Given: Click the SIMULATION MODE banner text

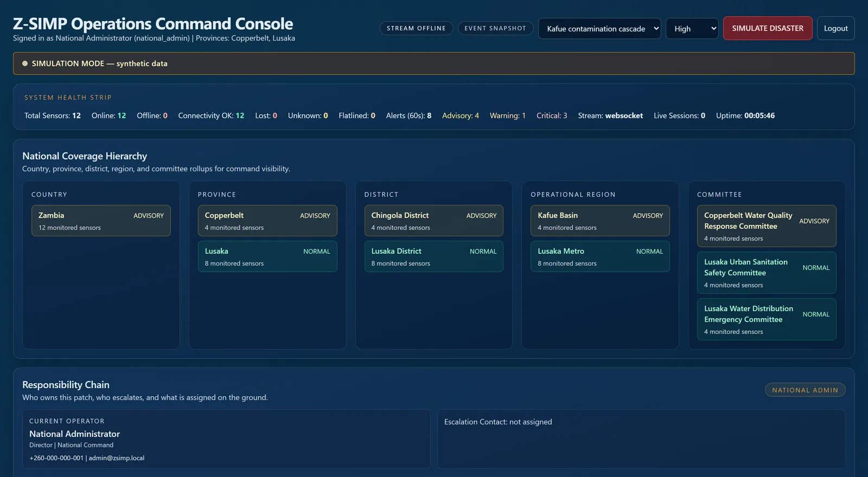Looking at the screenshot, I should point(100,63).
